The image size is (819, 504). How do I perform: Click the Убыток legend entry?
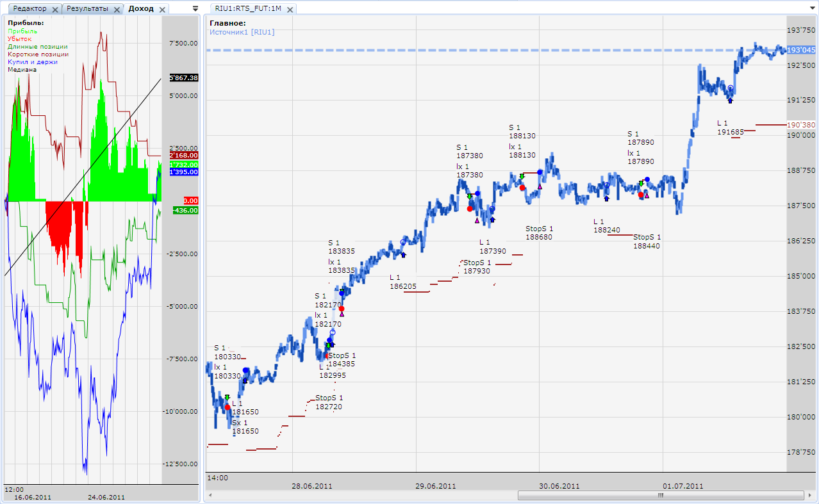coord(20,38)
